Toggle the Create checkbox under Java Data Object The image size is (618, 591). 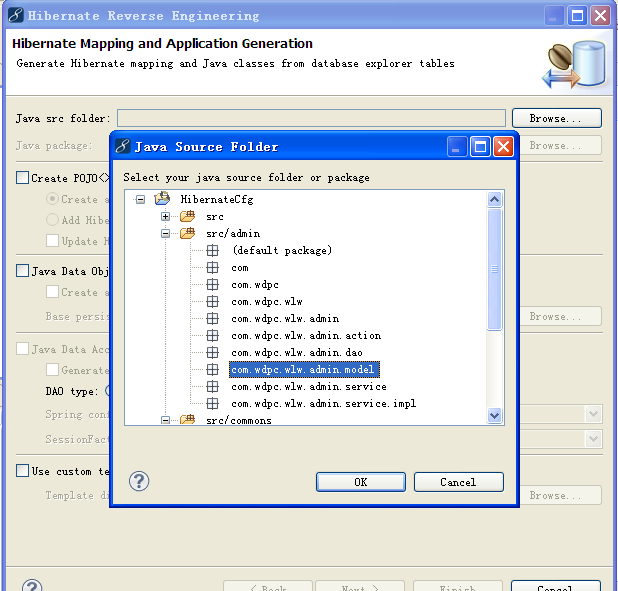click(x=52, y=292)
